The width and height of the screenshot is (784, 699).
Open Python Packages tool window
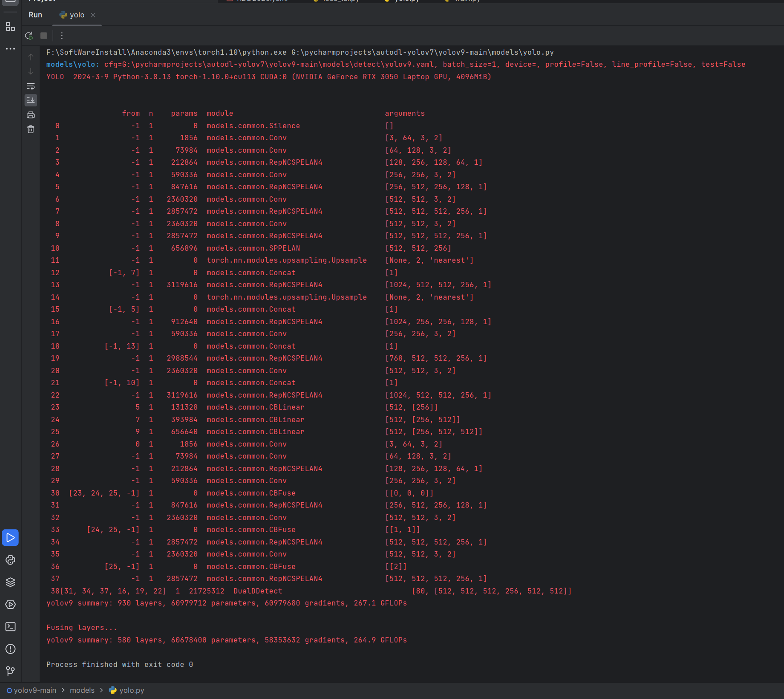click(x=10, y=582)
